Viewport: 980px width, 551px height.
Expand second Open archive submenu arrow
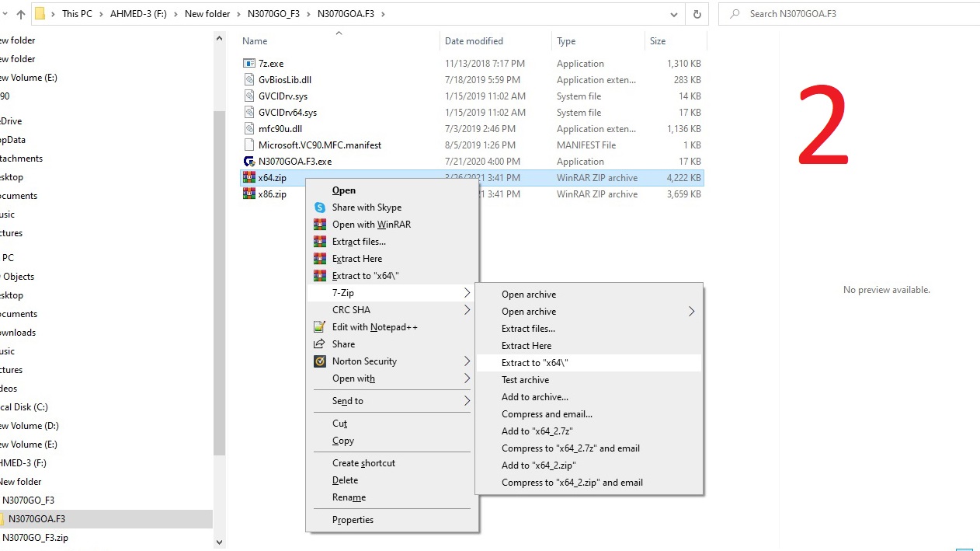pos(690,312)
